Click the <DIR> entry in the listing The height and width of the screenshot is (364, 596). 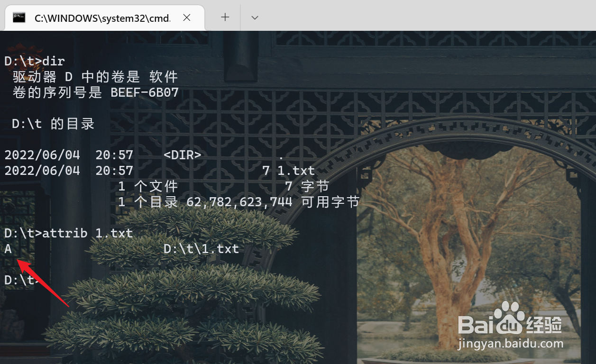[x=183, y=155]
